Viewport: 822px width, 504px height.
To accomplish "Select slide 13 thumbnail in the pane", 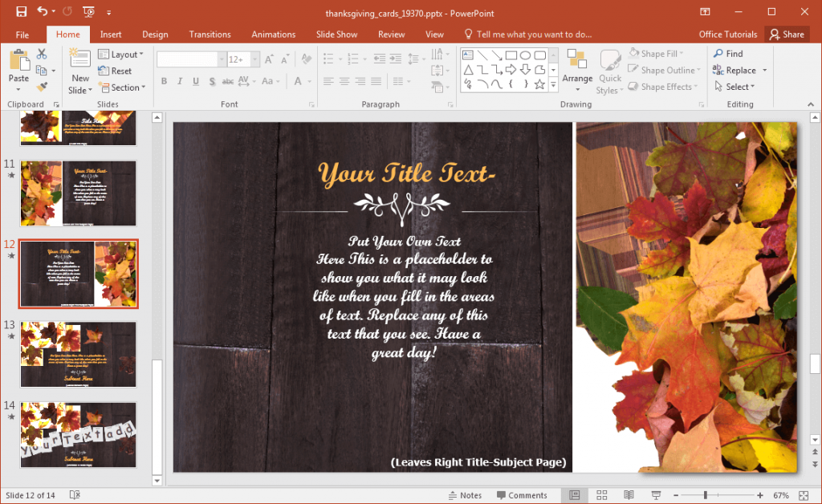I will (x=78, y=354).
